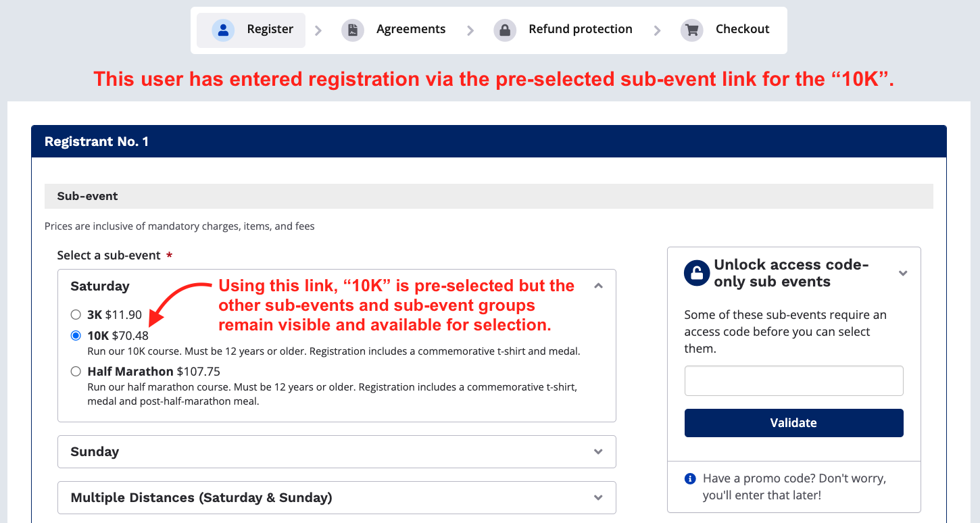Collapse the Unlock access code panel
This screenshot has height=523, width=980.
click(x=903, y=273)
